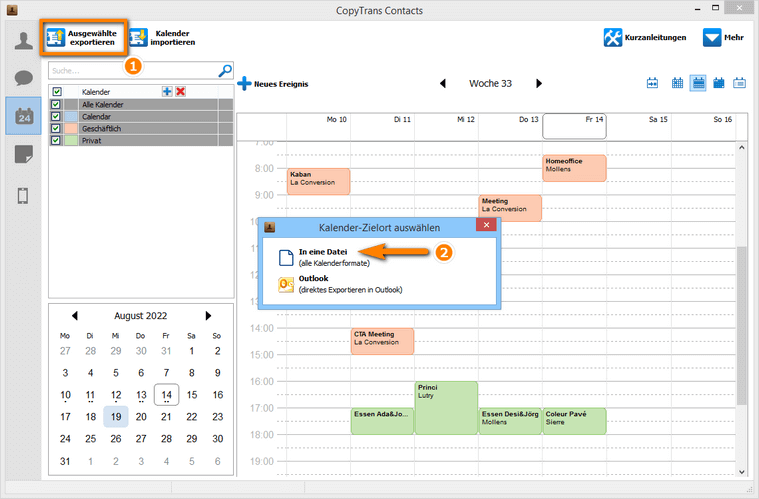This screenshot has width=759, height=499.
Task: Delete calendar with red X icon
Action: click(181, 91)
